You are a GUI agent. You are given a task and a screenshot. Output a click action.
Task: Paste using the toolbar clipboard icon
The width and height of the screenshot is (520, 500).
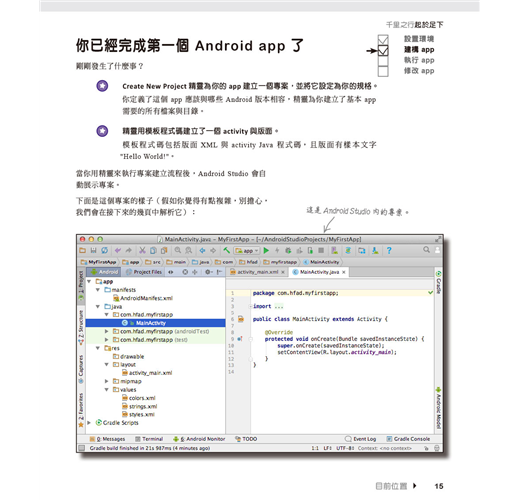coord(164,250)
